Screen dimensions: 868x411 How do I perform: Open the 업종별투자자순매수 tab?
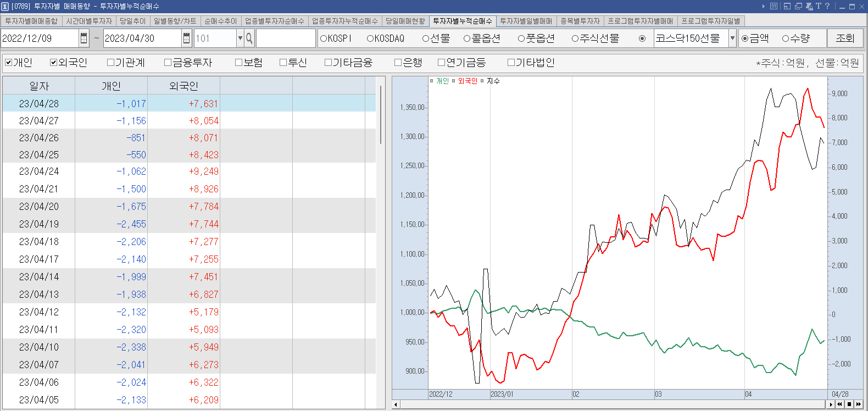pos(274,21)
